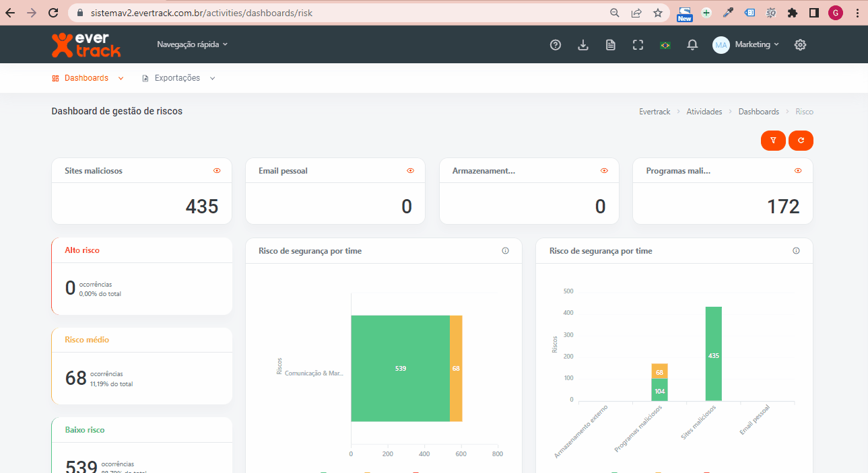Expand the Navegação rápida dropdown
The image size is (868, 473).
[x=192, y=44]
